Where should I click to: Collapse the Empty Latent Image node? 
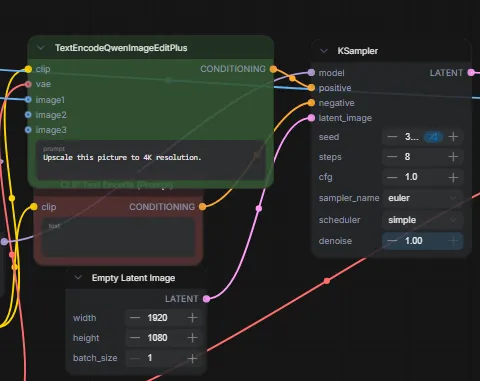coord(78,277)
